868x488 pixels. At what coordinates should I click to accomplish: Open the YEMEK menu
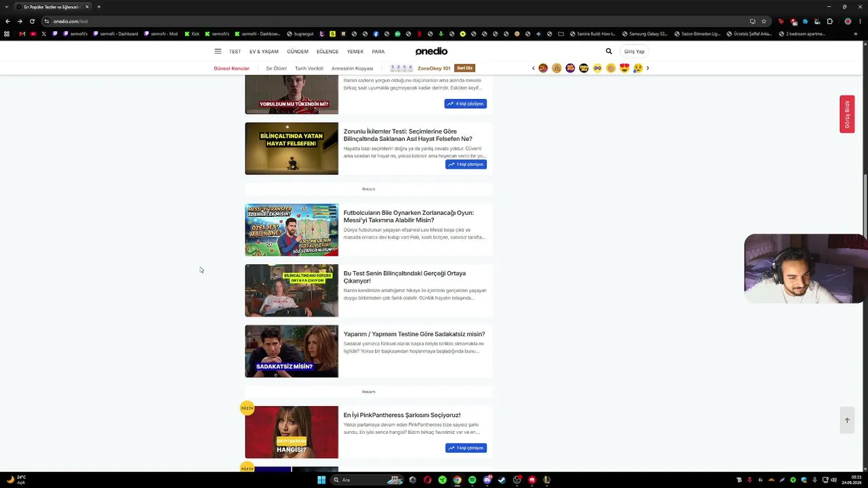(355, 52)
